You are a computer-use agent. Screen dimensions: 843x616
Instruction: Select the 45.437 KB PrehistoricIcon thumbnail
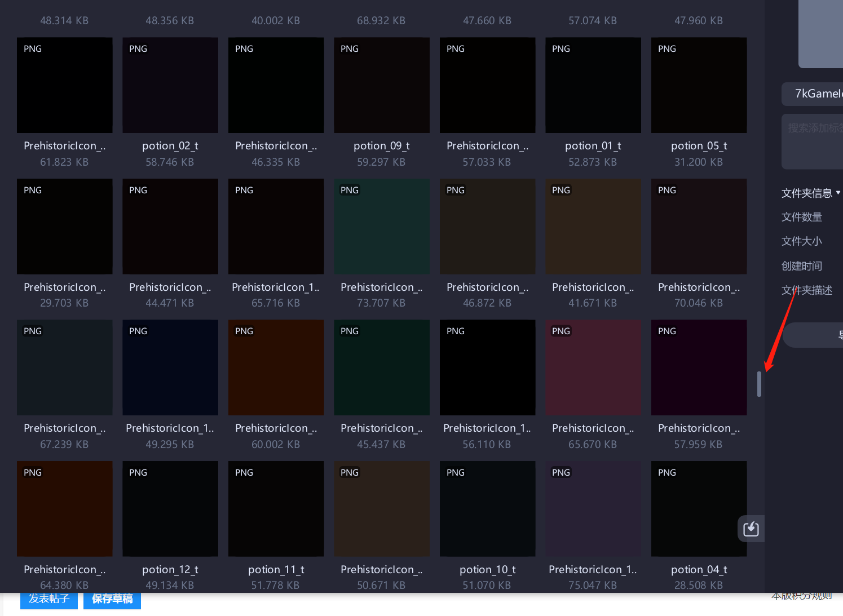tap(382, 367)
